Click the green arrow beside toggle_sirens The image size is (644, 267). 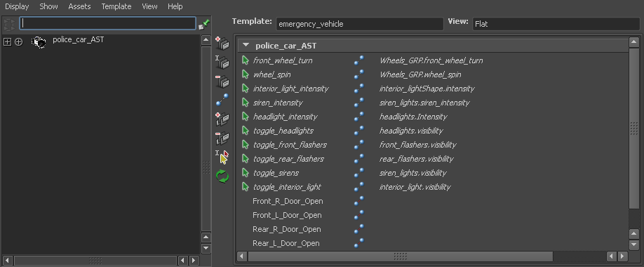[246, 173]
